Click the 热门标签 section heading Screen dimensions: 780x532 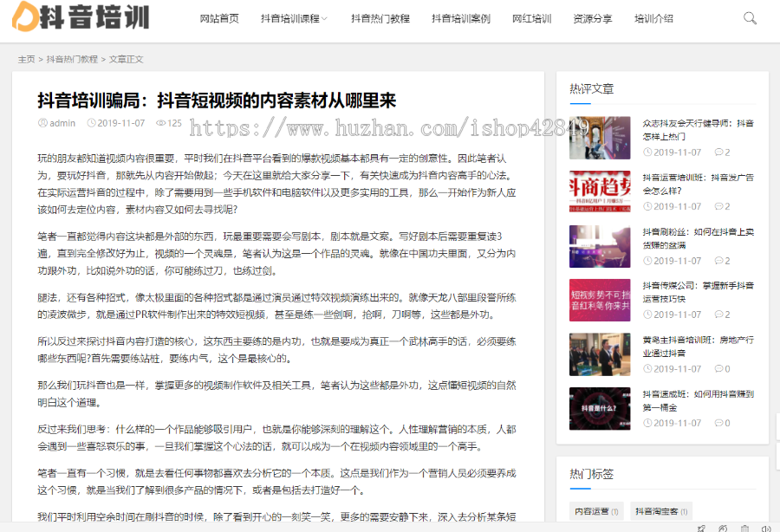point(591,474)
